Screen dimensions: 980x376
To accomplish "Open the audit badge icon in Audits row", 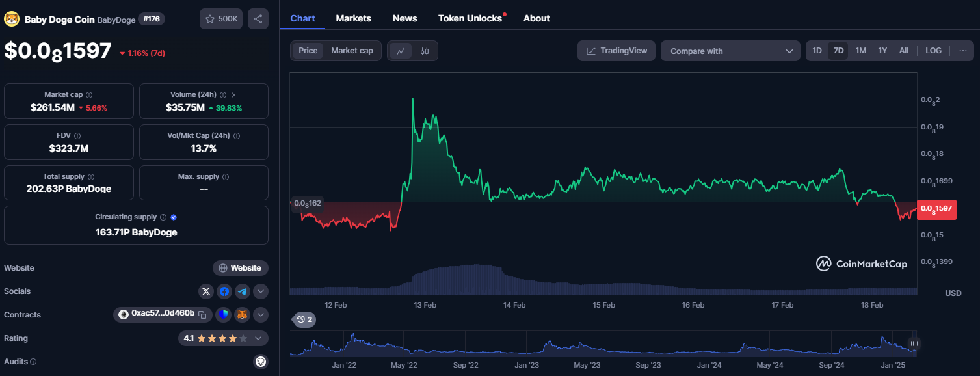I will [x=261, y=362].
